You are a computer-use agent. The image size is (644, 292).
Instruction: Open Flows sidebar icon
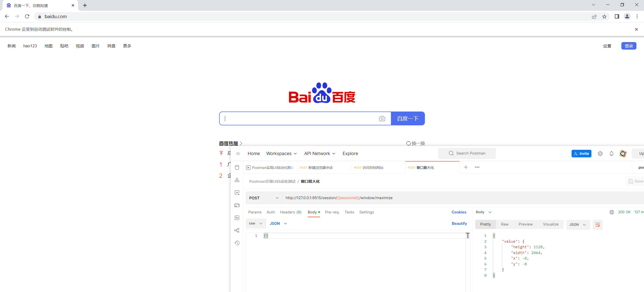coord(237,231)
